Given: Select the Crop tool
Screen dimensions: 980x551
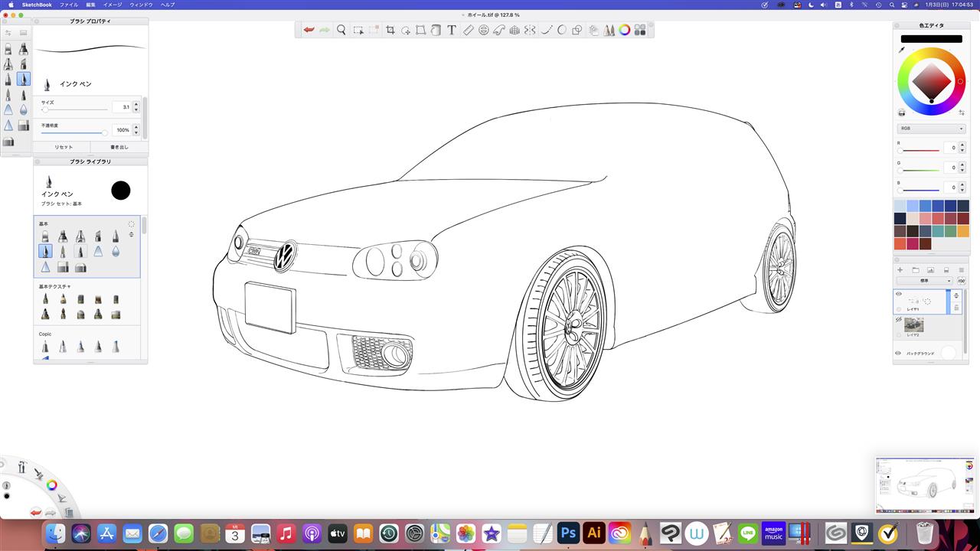Looking at the screenshot, I should tap(390, 30).
